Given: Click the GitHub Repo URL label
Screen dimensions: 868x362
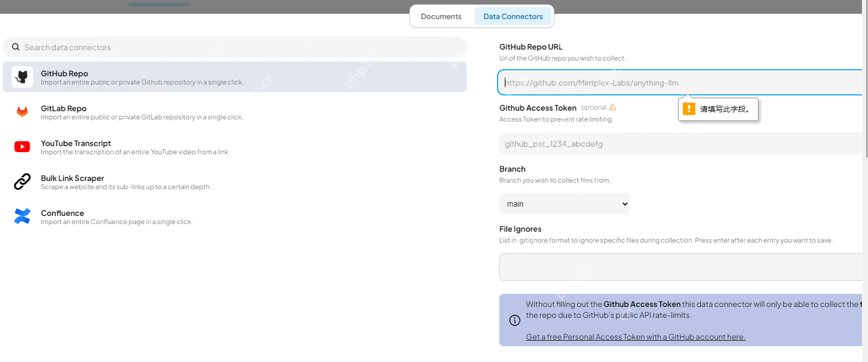Looking at the screenshot, I should tap(531, 47).
